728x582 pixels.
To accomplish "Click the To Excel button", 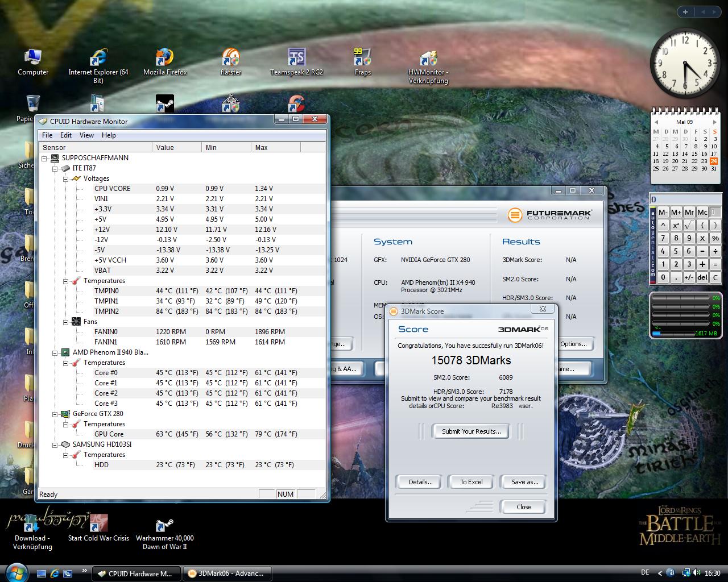I will pyautogui.click(x=471, y=482).
